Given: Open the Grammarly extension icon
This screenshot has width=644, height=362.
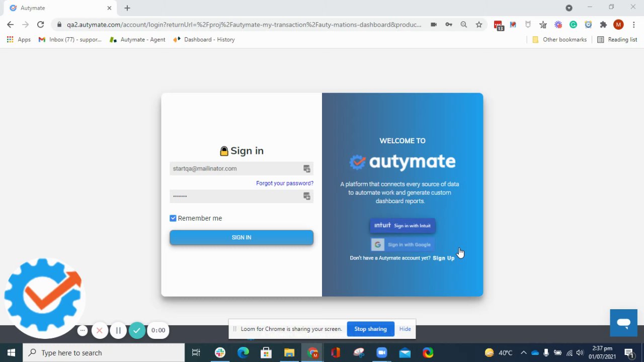Looking at the screenshot, I should [573, 24].
